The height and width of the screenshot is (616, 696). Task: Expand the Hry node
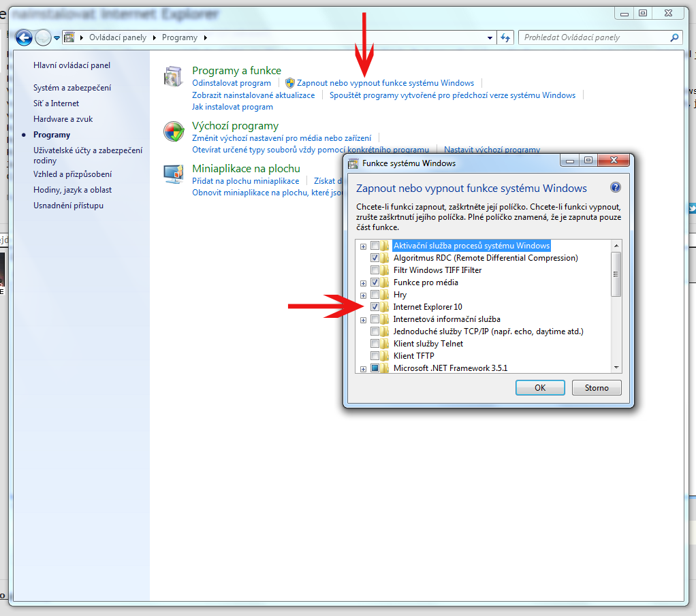point(363,295)
